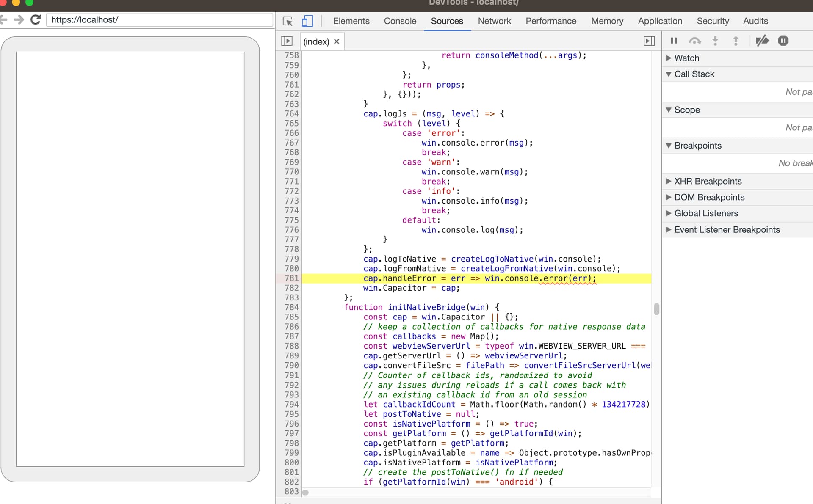Set breakpoint on line 781
The width and height of the screenshot is (813, 504).
click(291, 278)
